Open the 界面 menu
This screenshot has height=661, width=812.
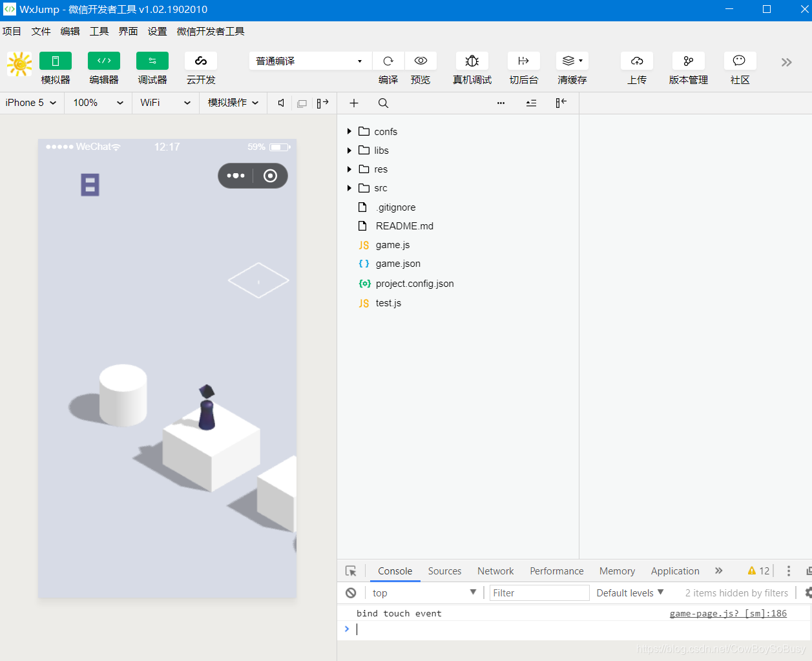[x=128, y=31]
